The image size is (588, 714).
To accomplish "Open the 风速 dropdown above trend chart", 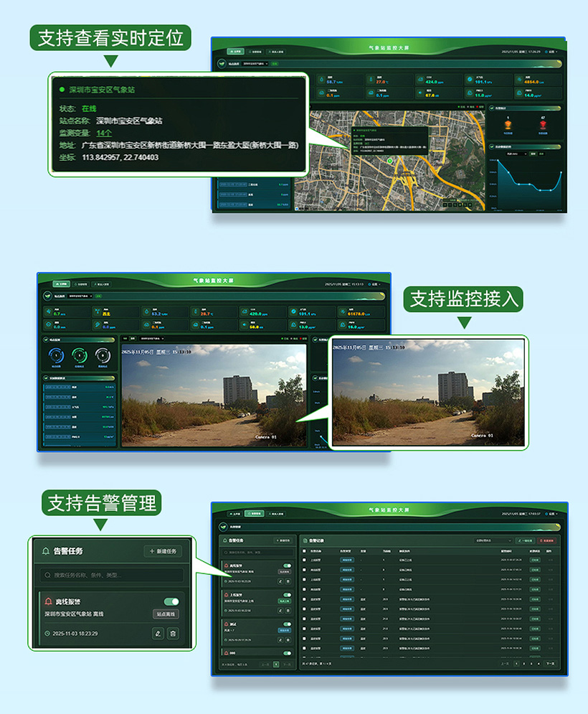I will click(516, 154).
